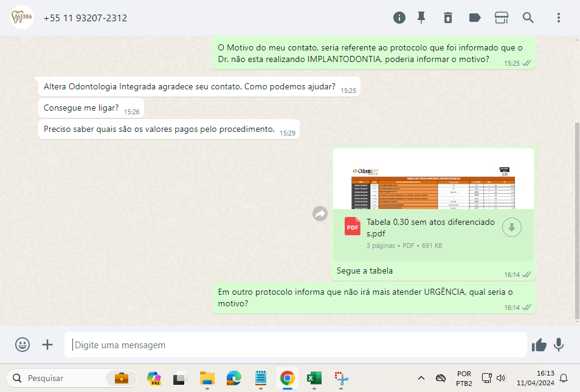Open the clock showing 16:13
Viewport: 580px width, 392px height.
coord(535,378)
